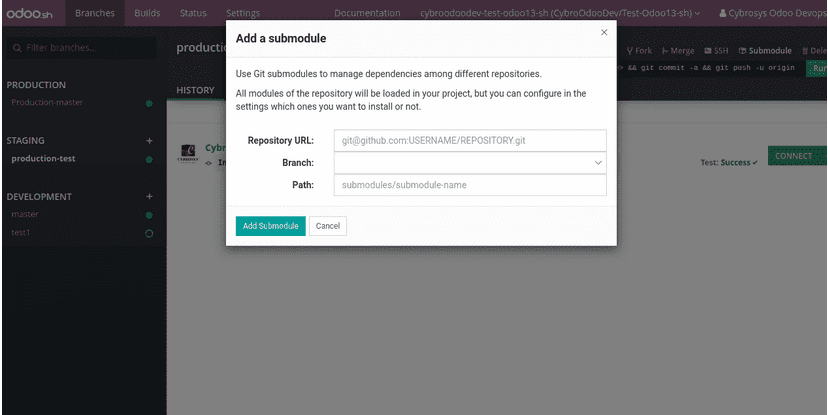Viewport: 828px width, 415px height.
Task: Open the SSH option
Action: click(716, 51)
